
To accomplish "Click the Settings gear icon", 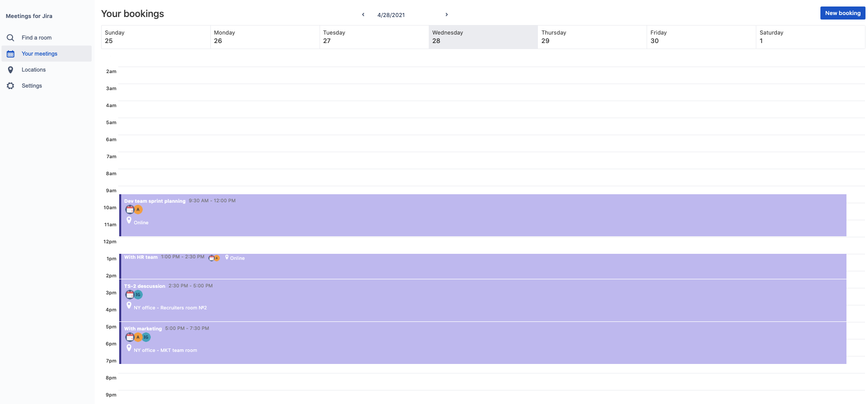I will 11,86.
